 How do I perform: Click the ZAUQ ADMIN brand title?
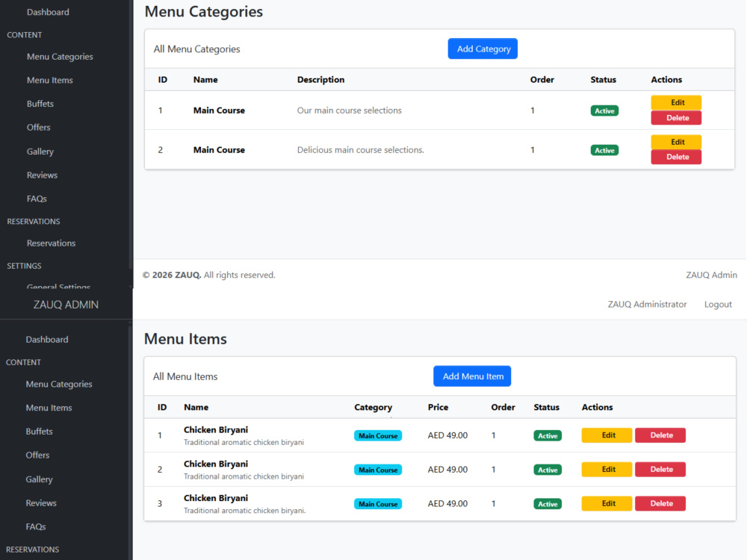point(66,305)
